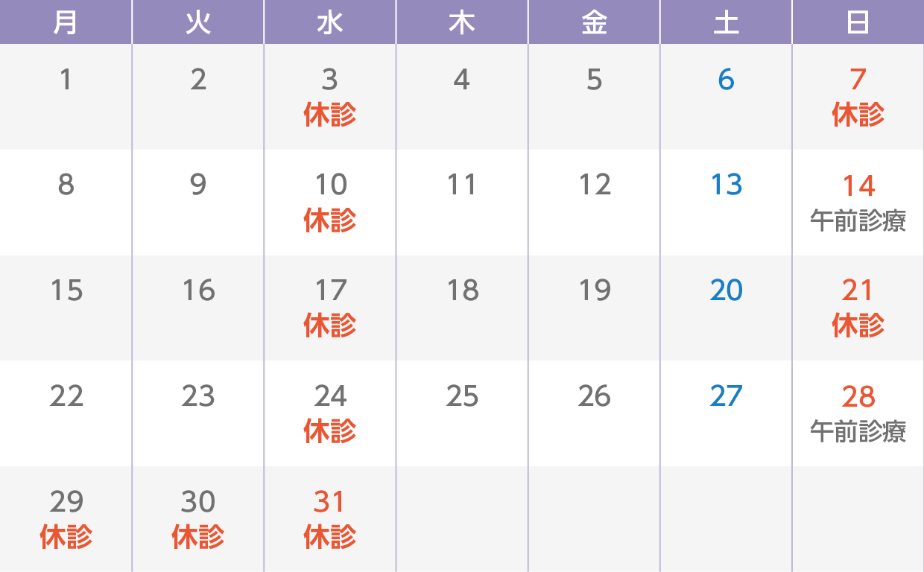
Task: Pick date 25 in Thursday column
Action: tap(462, 396)
